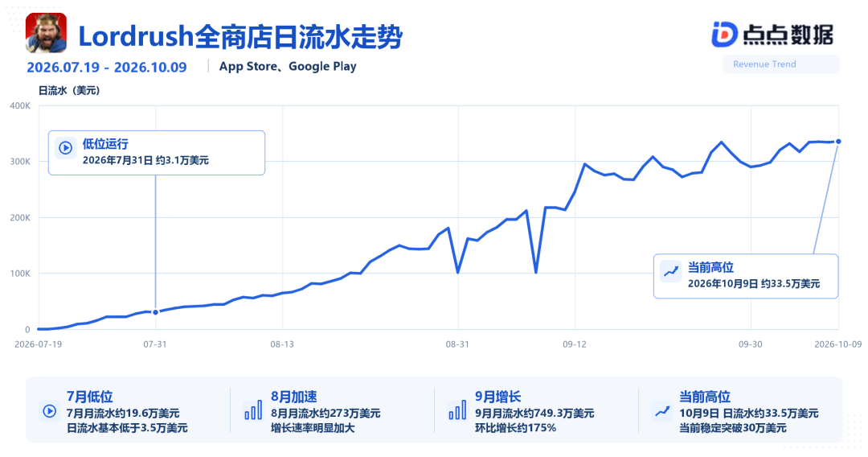Click the trend icon in bottom 当前高位 card
Viewport: 868px width, 457px height.
pos(661,411)
